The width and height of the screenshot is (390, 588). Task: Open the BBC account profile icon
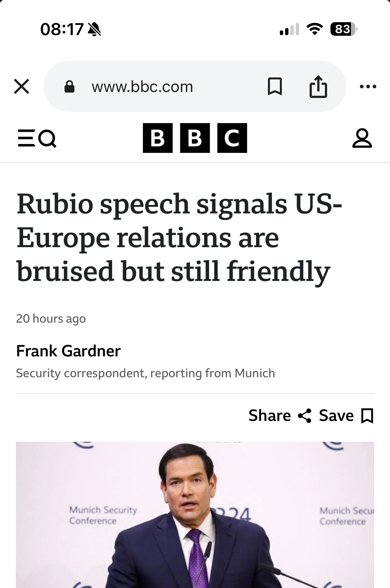[x=362, y=138]
